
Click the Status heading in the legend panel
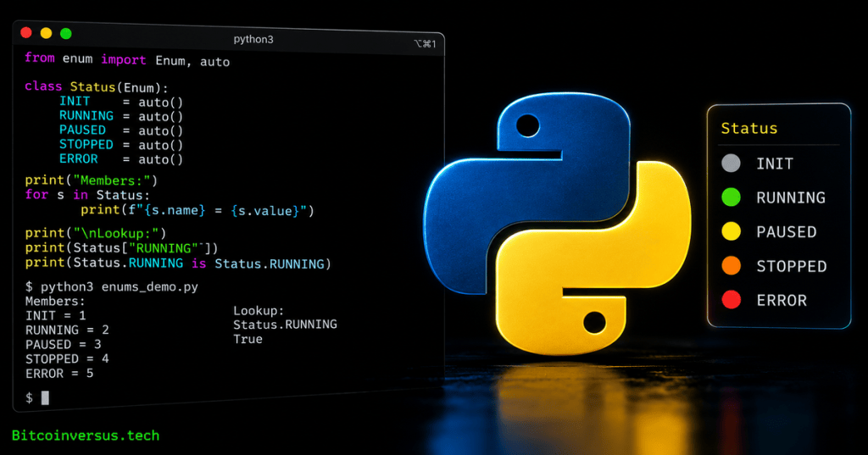[x=749, y=129]
